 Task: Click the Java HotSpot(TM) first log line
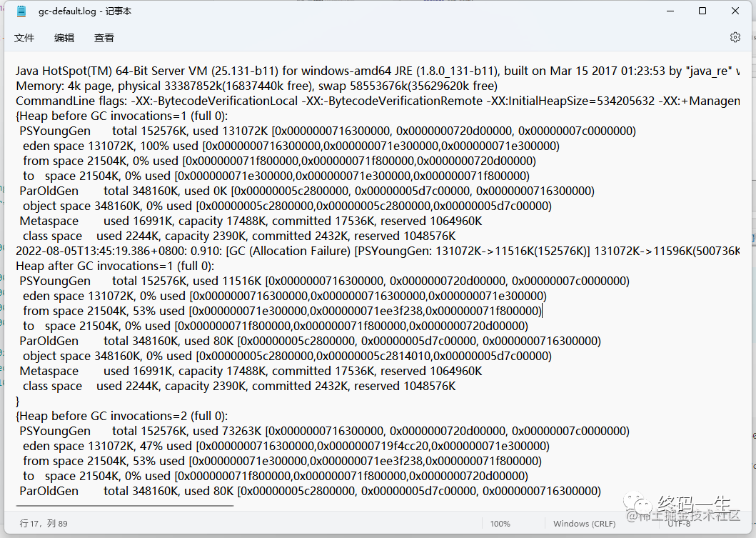[x=378, y=71]
